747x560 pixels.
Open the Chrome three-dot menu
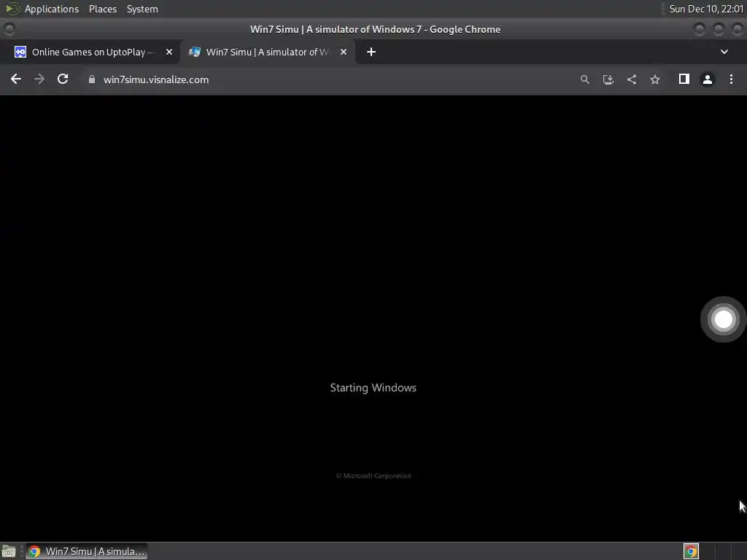[731, 79]
